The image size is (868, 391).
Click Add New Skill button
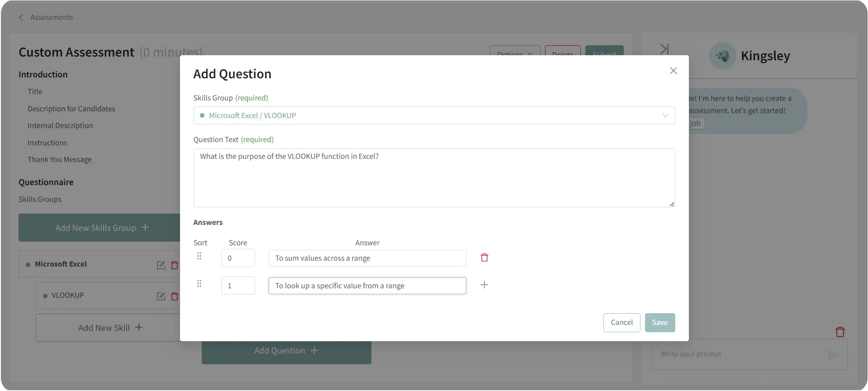click(x=108, y=328)
